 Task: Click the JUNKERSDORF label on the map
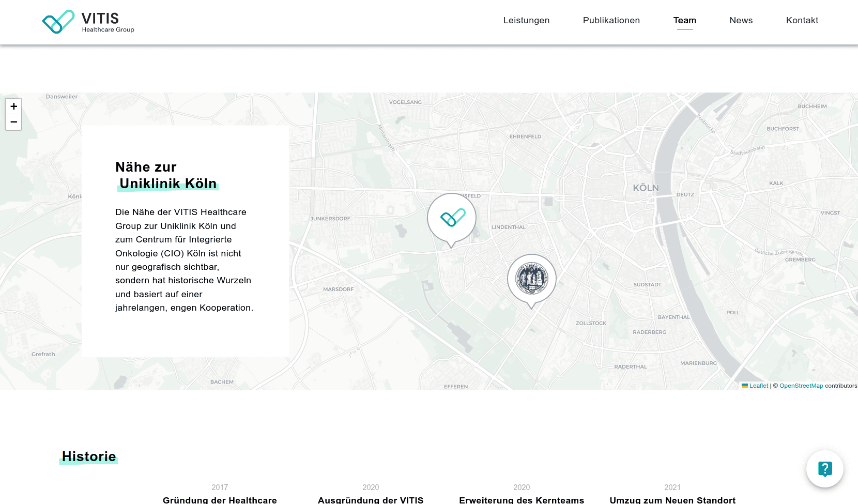click(x=330, y=219)
